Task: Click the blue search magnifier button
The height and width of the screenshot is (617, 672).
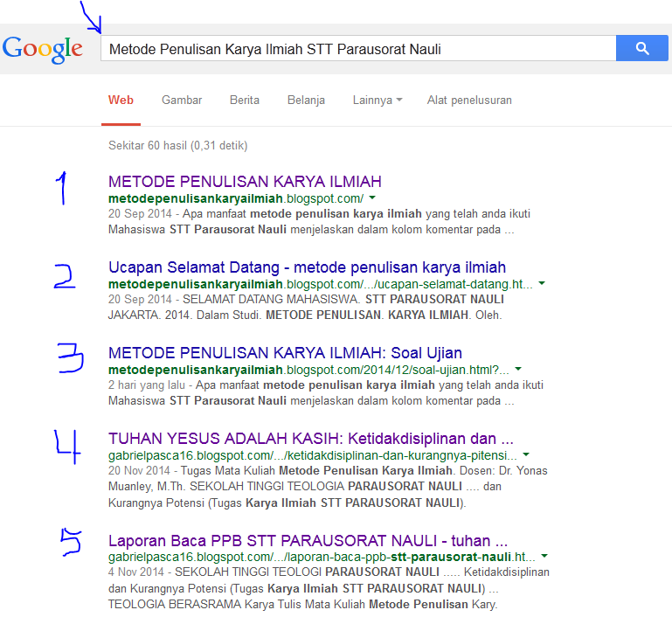Action: (x=641, y=48)
